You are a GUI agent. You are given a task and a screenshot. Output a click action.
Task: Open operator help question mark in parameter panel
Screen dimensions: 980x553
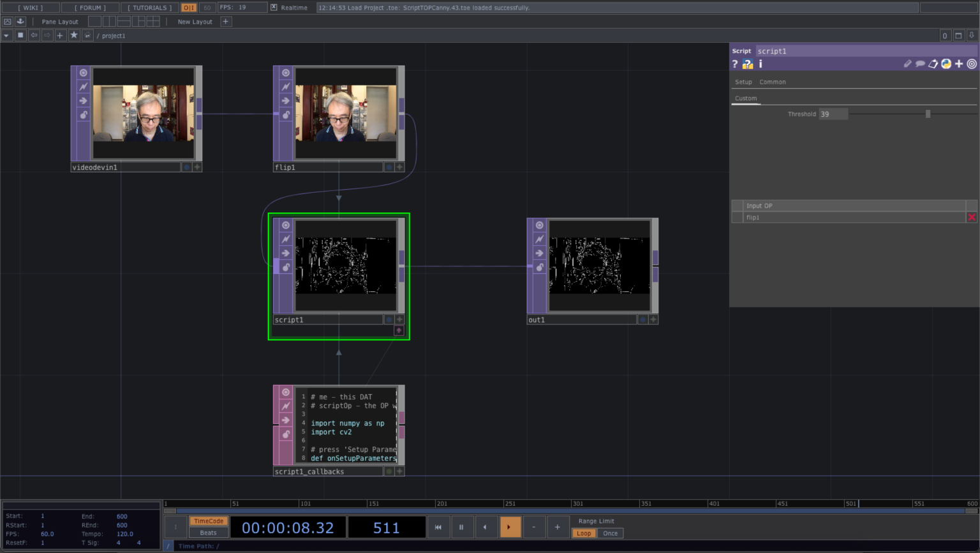(735, 64)
